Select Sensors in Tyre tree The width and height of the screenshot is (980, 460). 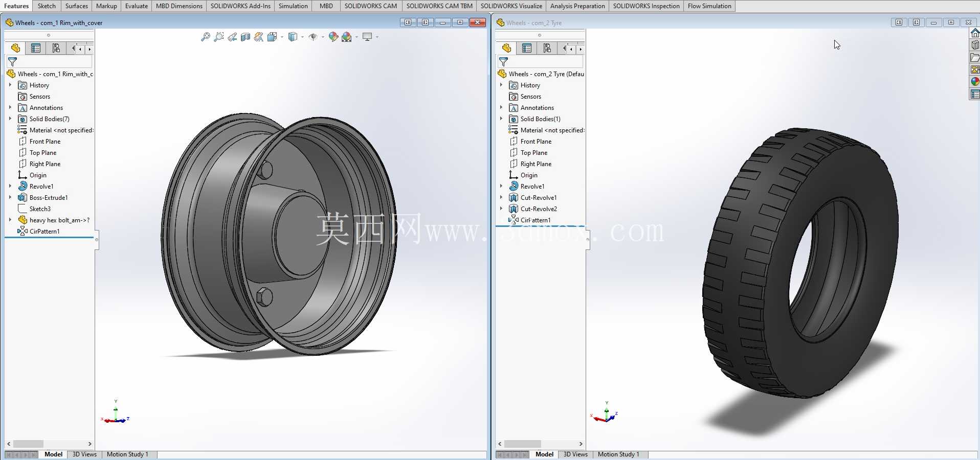(530, 97)
